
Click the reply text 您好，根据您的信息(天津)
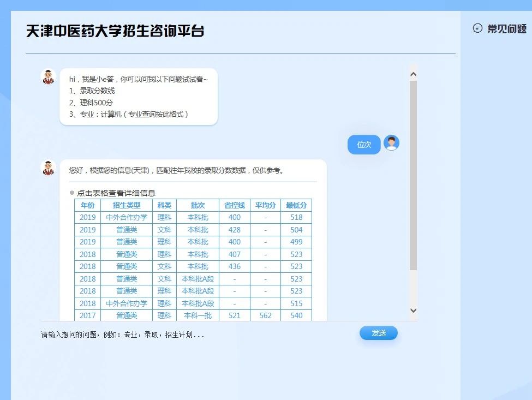109,170
